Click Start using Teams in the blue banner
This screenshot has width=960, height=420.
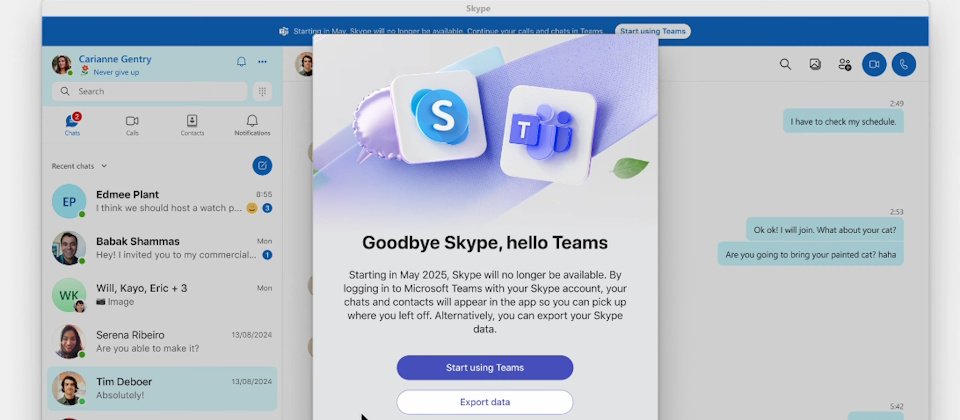(x=653, y=31)
